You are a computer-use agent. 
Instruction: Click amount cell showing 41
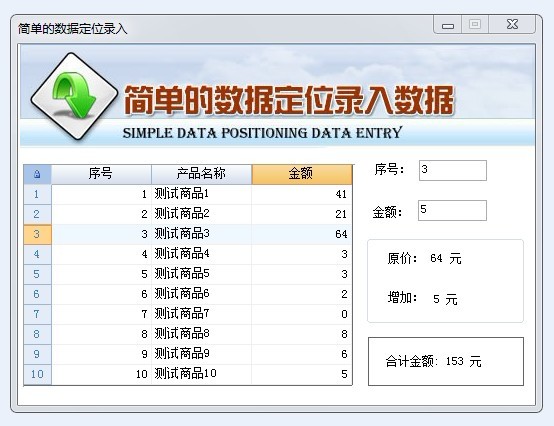pos(302,194)
